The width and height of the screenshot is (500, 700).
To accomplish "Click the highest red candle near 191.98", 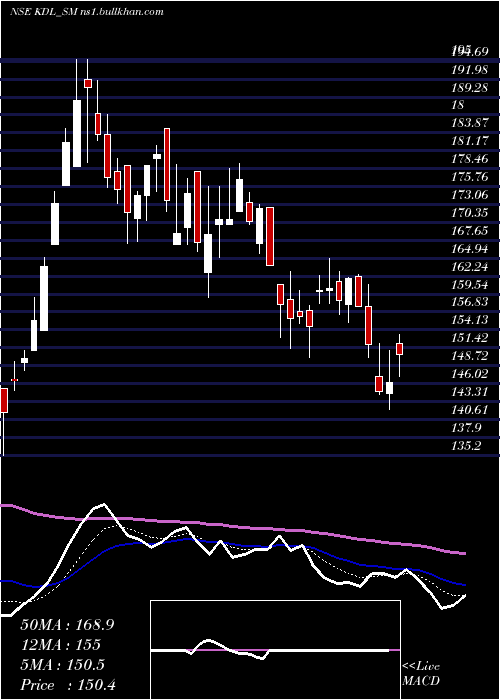I will click(x=88, y=83).
